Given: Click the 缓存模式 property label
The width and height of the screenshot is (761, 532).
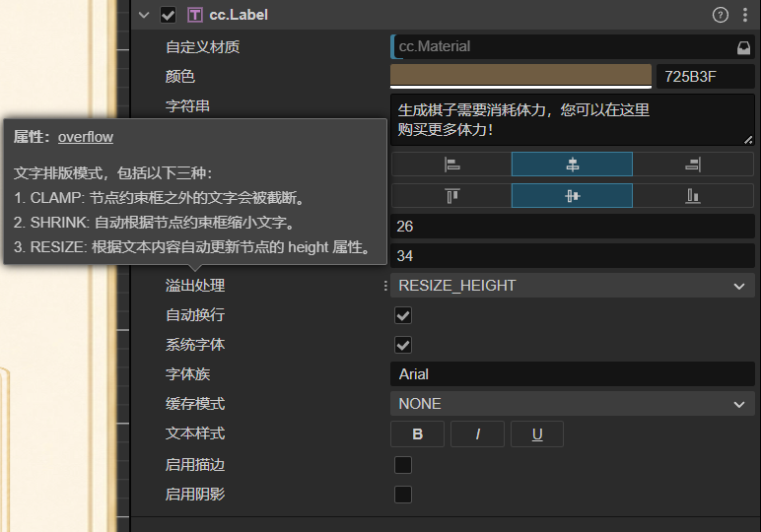Looking at the screenshot, I should [195, 404].
